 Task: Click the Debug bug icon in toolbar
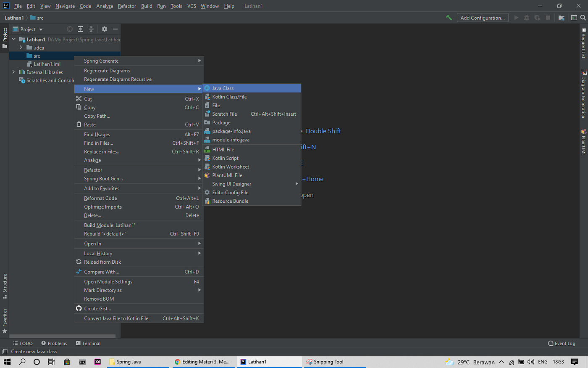click(527, 18)
